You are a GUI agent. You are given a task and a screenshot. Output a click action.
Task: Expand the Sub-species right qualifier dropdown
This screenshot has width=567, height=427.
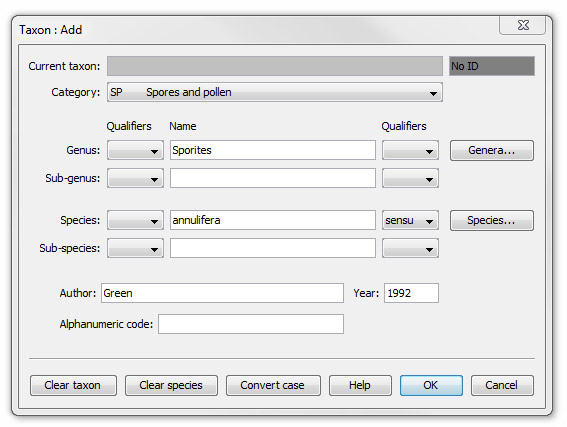coord(410,248)
